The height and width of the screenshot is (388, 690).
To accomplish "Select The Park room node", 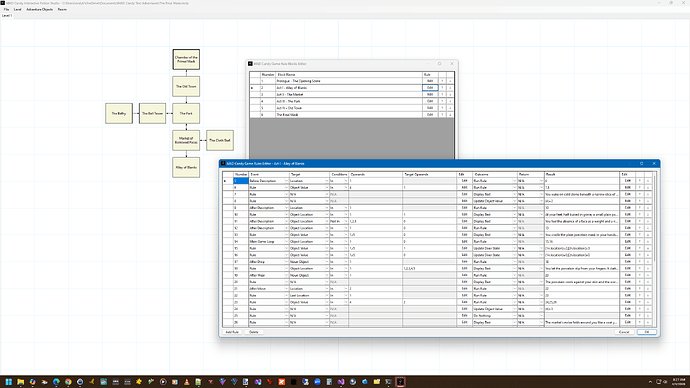I will click(186, 113).
